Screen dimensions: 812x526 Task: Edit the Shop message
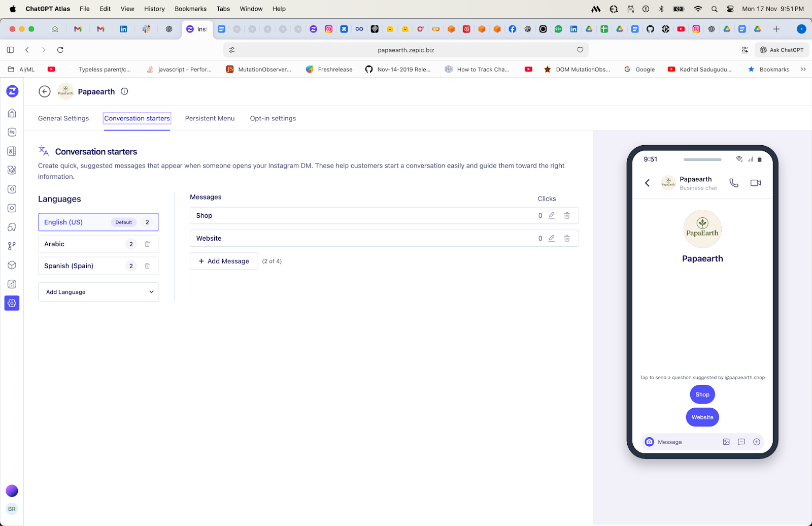552,215
